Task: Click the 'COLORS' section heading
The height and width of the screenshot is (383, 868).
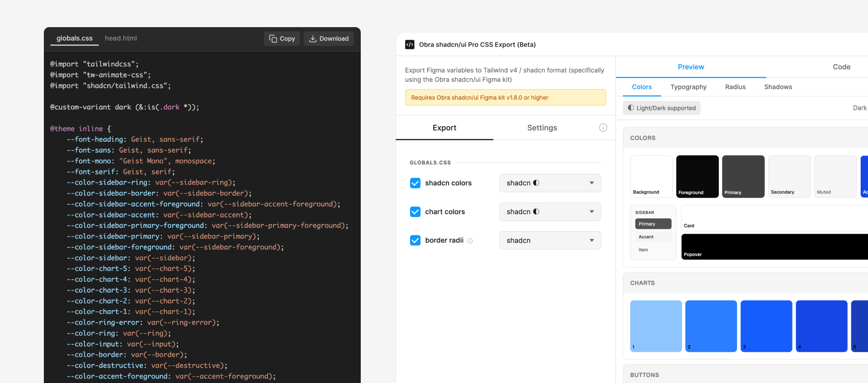Action: 642,138
